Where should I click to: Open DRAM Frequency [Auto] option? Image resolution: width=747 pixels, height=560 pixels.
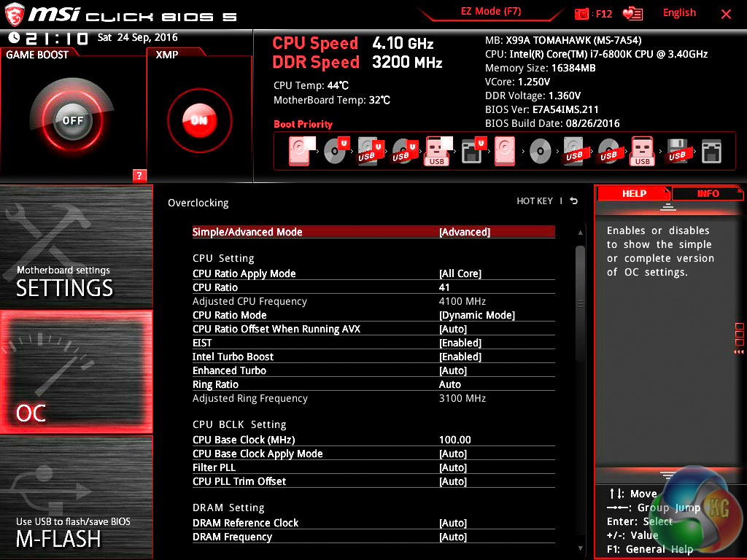373,537
